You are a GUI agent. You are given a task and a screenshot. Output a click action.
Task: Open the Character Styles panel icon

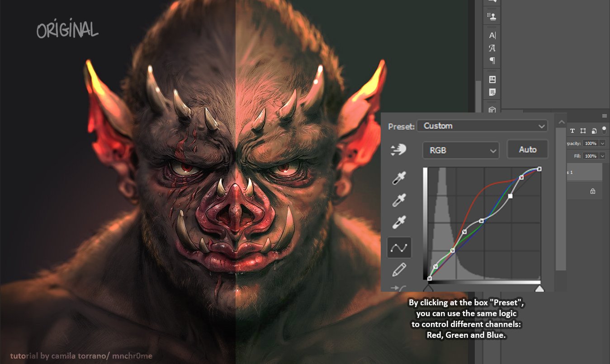[x=492, y=48]
